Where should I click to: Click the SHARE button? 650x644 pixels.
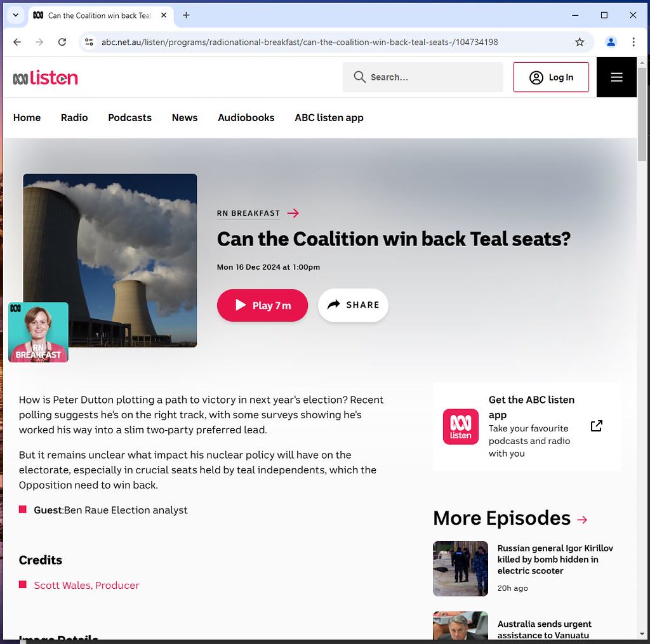click(x=353, y=305)
